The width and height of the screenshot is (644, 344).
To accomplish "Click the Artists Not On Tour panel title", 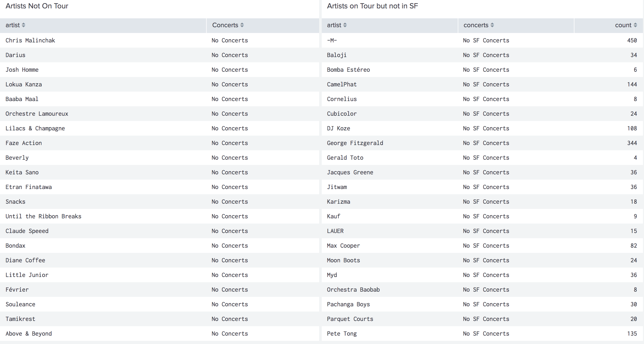I will point(37,6).
